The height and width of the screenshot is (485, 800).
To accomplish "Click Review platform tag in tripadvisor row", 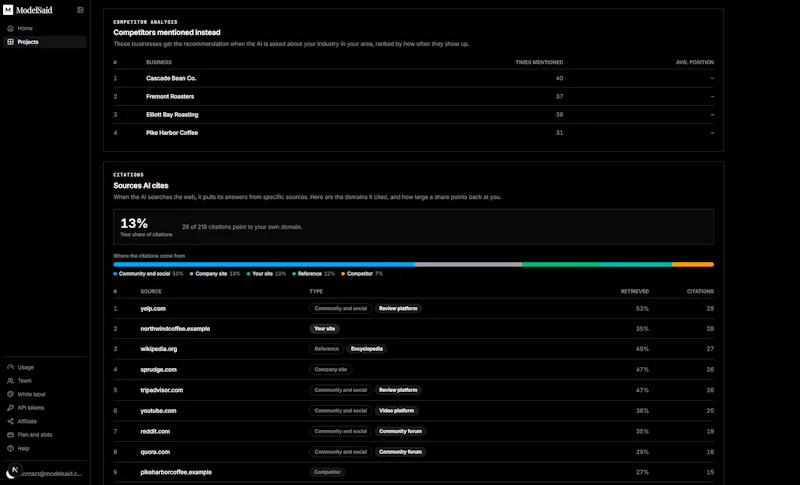I will point(398,390).
